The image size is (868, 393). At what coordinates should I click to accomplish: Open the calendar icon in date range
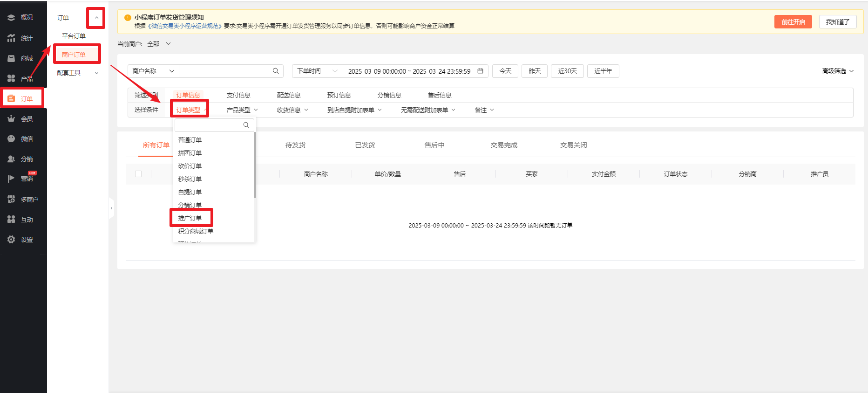(x=480, y=71)
